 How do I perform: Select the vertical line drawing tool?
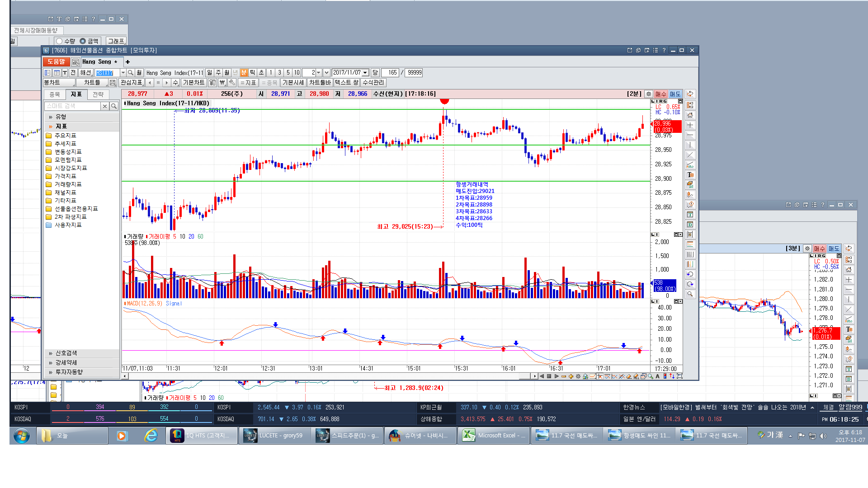point(690,145)
